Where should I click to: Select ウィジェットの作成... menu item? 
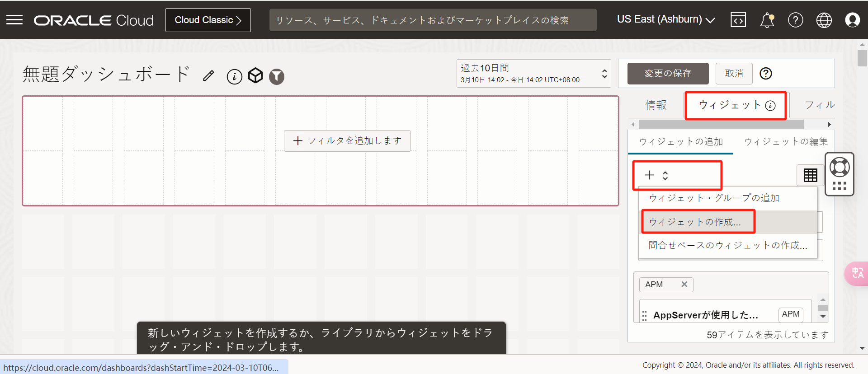(695, 222)
